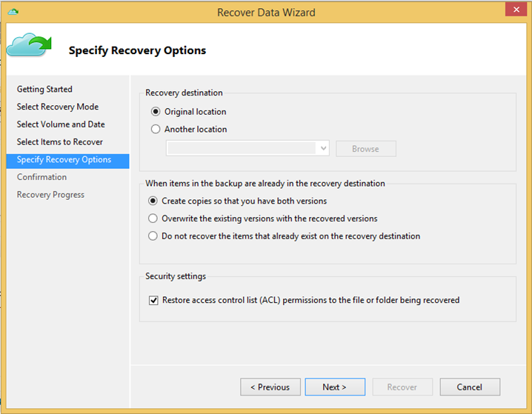Go to Select Items to Recover step
The width and height of the screenshot is (532, 414).
[60, 142]
